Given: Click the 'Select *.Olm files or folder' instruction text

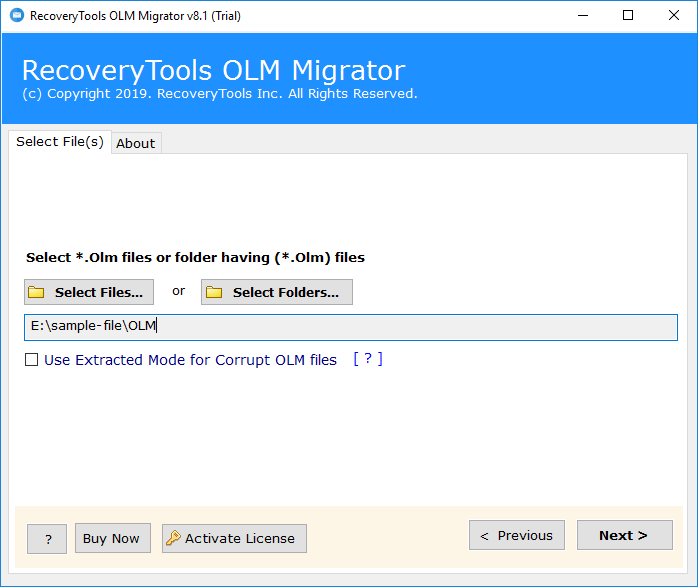Looking at the screenshot, I should point(195,257).
